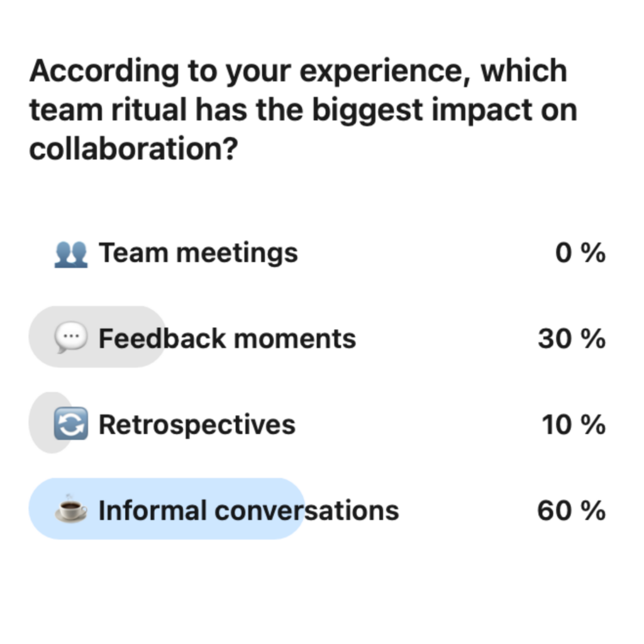
Task: Select the Feedback moments option label
Action: 227,338
